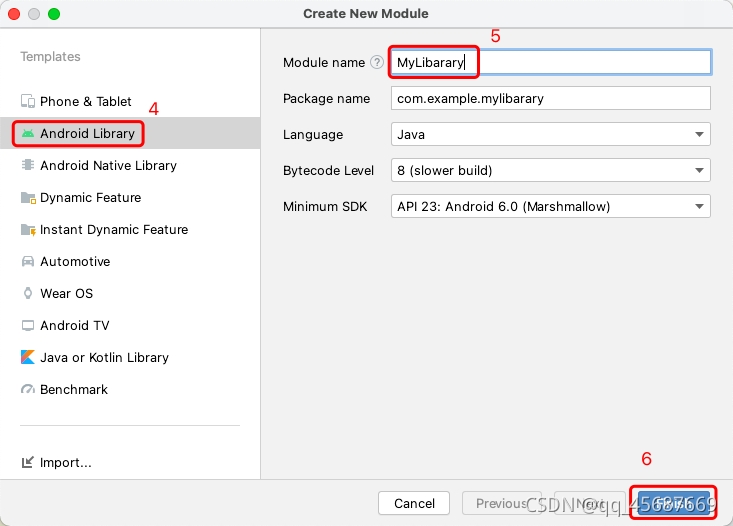Click the Dynamic Feature folder icon
Screen dimensions: 733x526
(28, 198)
